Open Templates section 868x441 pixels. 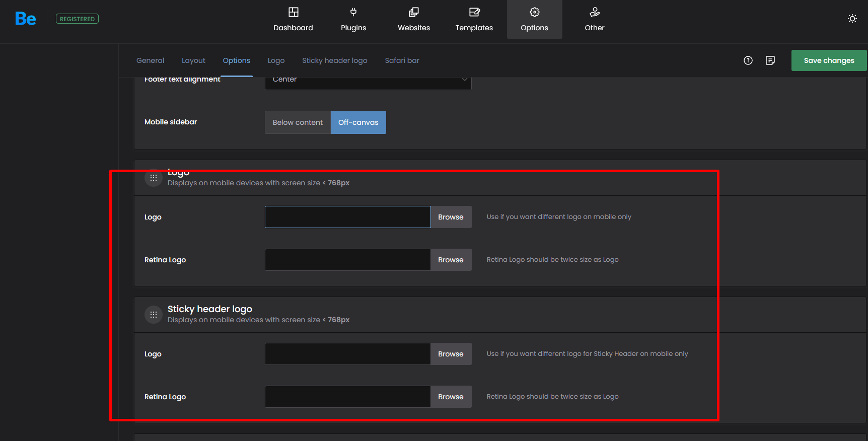(x=474, y=19)
